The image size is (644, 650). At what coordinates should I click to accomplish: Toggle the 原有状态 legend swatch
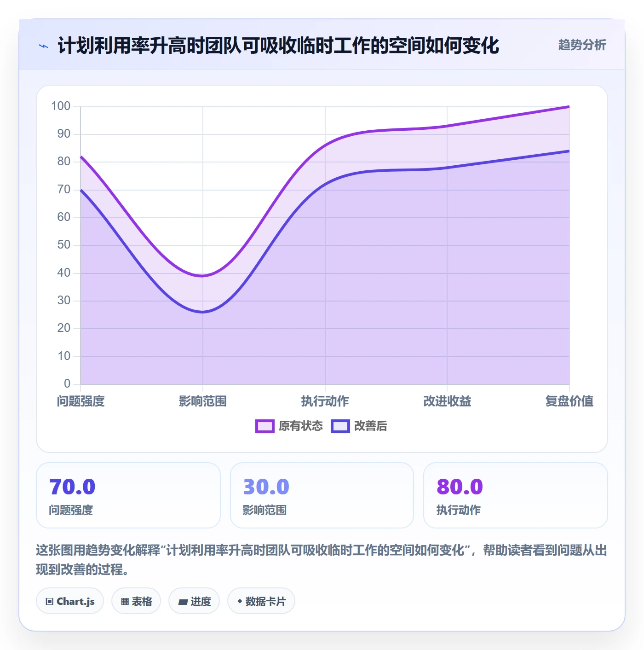pos(264,426)
